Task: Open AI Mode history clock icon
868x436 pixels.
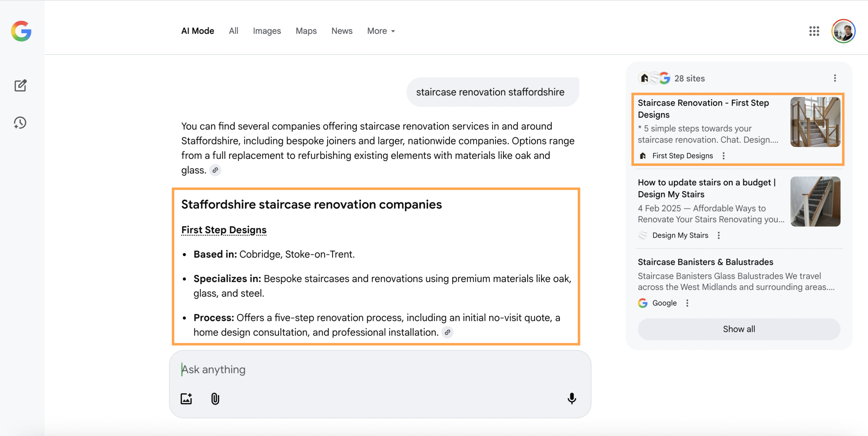Action: tap(20, 123)
